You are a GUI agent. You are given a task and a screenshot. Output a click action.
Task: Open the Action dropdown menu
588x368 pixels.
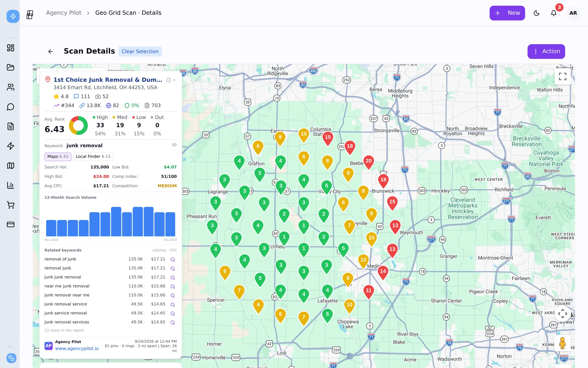point(546,52)
